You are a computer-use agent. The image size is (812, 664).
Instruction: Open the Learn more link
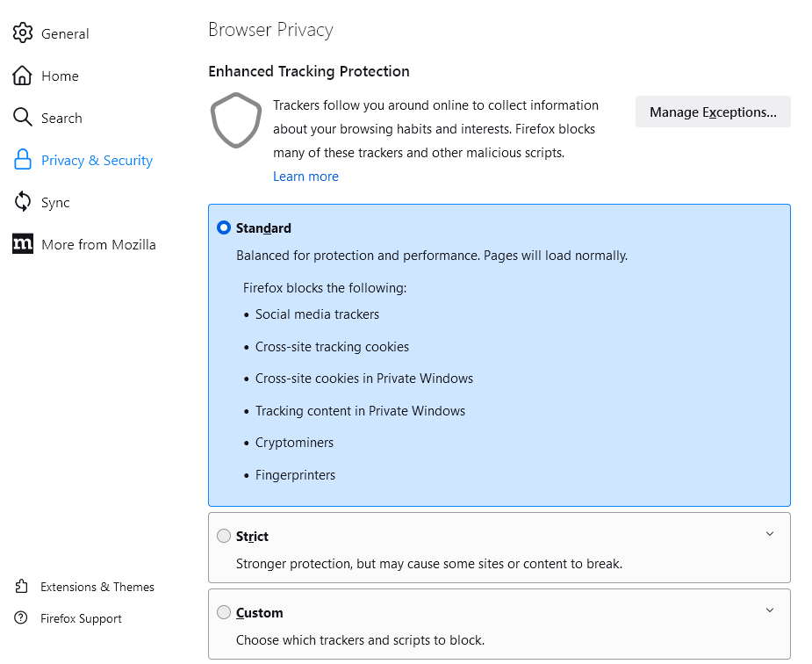pos(305,177)
